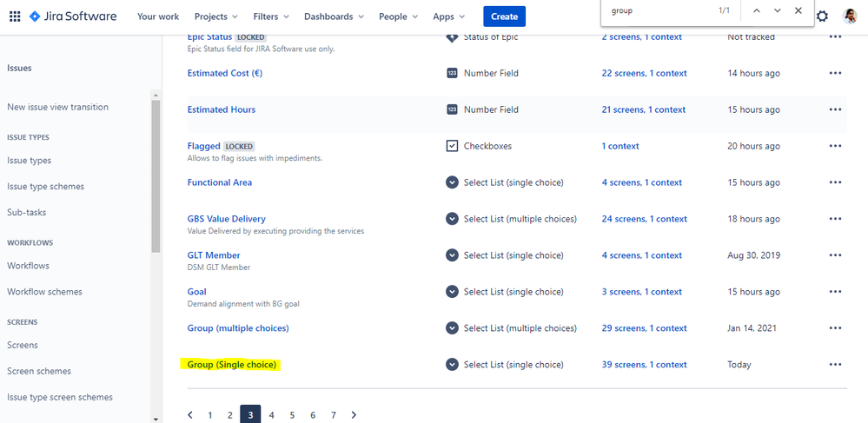Image resolution: width=868 pixels, height=423 pixels.
Task: Open the Estimated Cost (€) field
Action: [225, 73]
